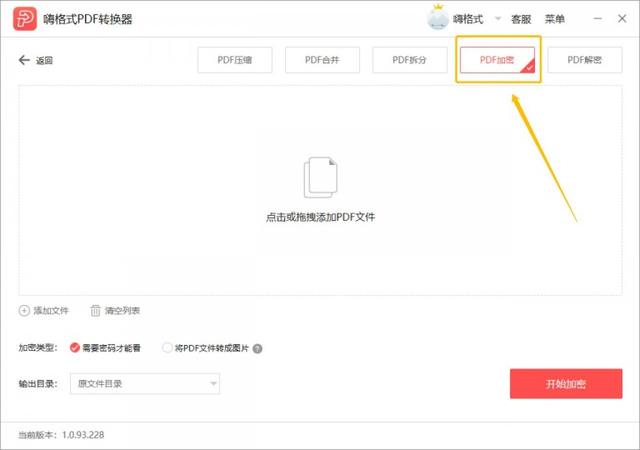Click the 添加文件 label

point(51,311)
